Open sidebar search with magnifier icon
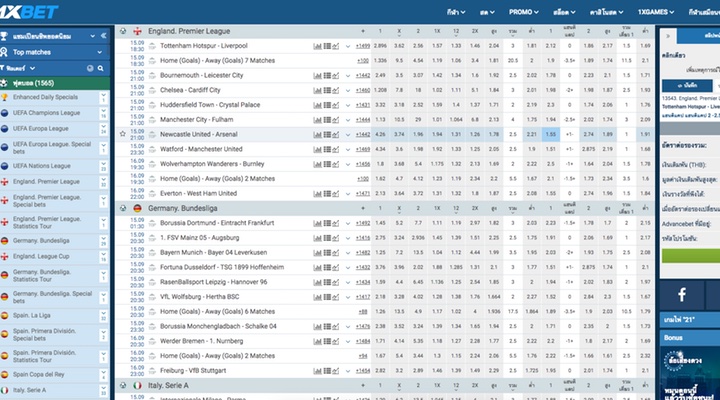 (x=101, y=68)
